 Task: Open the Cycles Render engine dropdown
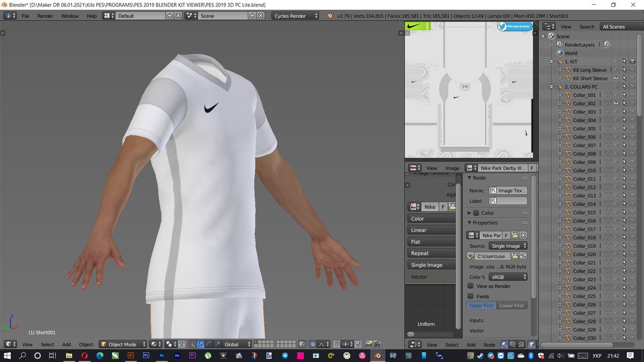coord(294,16)
